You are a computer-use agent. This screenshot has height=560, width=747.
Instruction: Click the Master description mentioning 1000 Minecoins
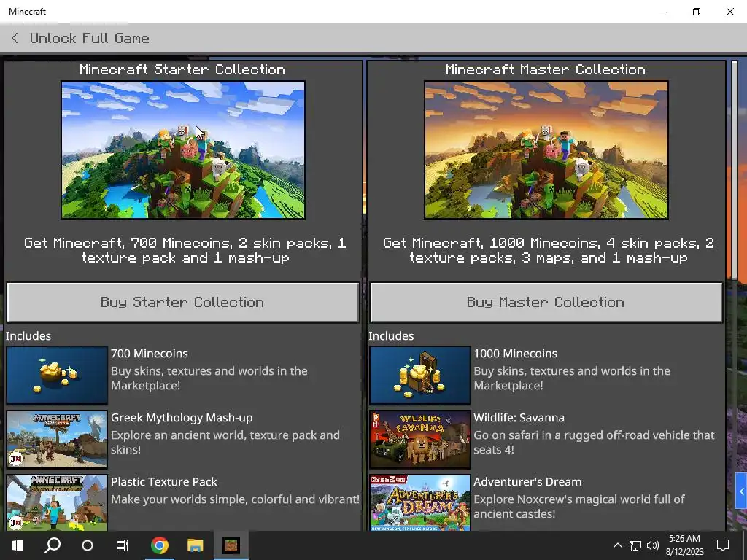[549, 251]
